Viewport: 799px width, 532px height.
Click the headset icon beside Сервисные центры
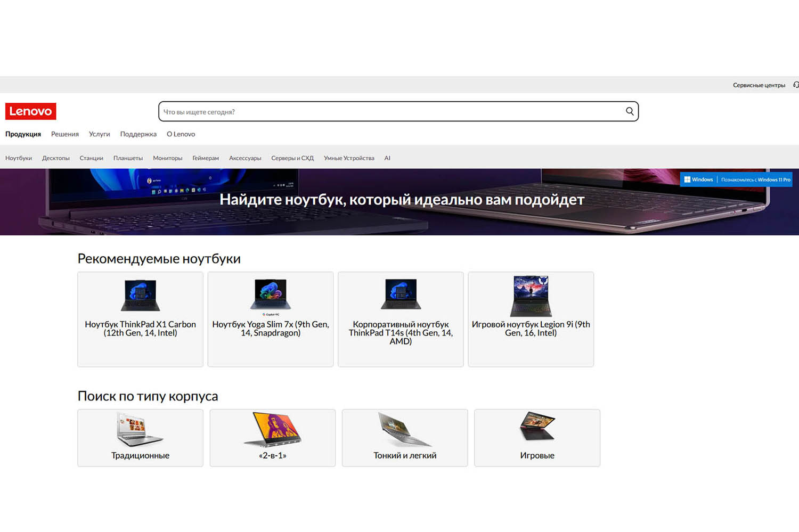(x=795, y=85)
